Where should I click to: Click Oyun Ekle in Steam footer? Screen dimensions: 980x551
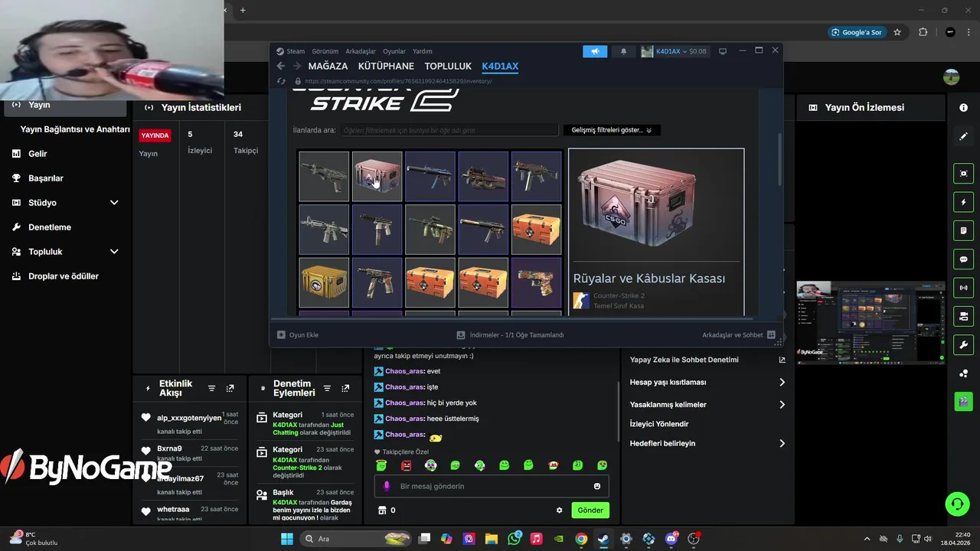click(298, 335)
